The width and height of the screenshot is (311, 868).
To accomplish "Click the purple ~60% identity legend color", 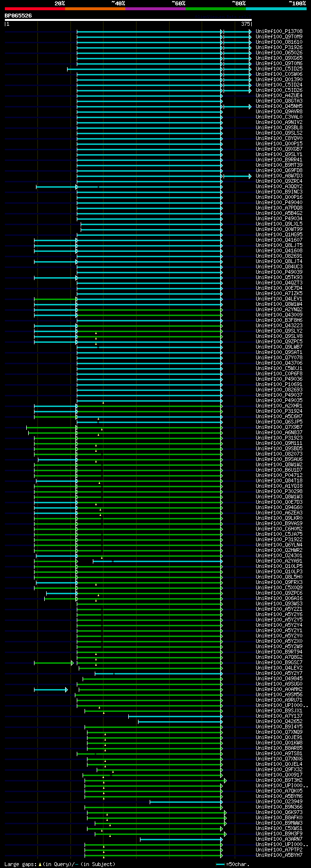I will [x=155, y=8].
